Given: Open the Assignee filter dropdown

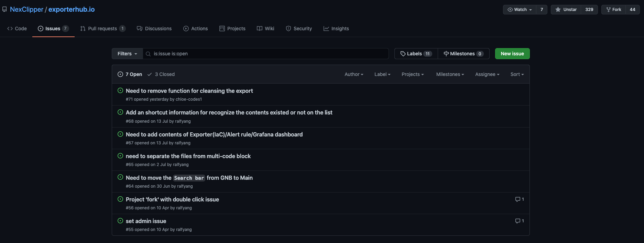Looking at the screenshot, I should (487, 74).
